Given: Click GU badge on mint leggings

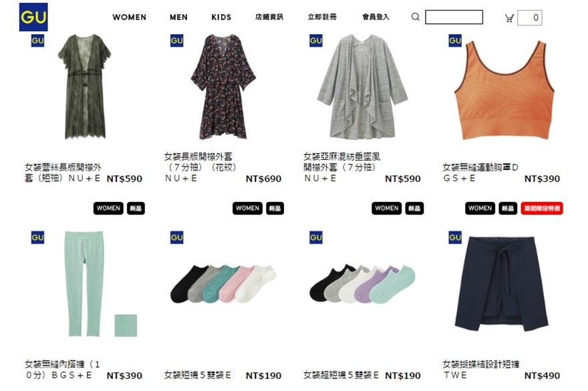Looking at the screenshot, I should (37, 237).
